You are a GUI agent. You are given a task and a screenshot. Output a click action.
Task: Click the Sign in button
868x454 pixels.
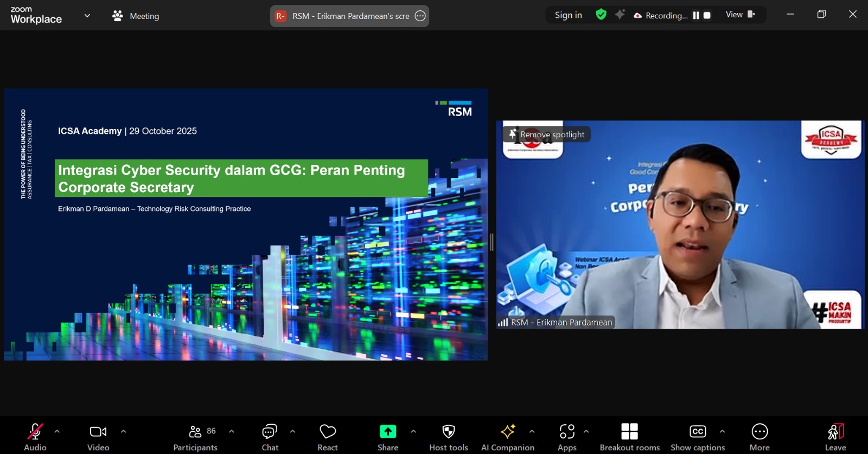(x=568, y=15)
